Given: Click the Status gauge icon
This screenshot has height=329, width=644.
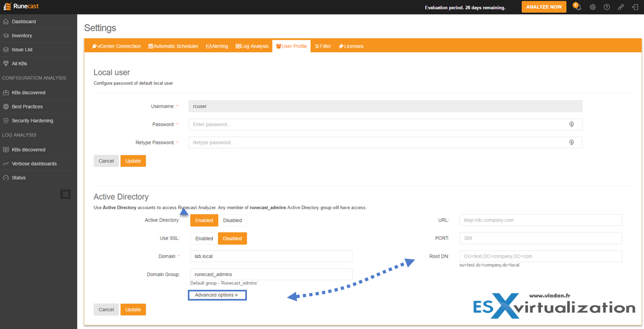Looking at the screenshot, I should coord(6,178).
